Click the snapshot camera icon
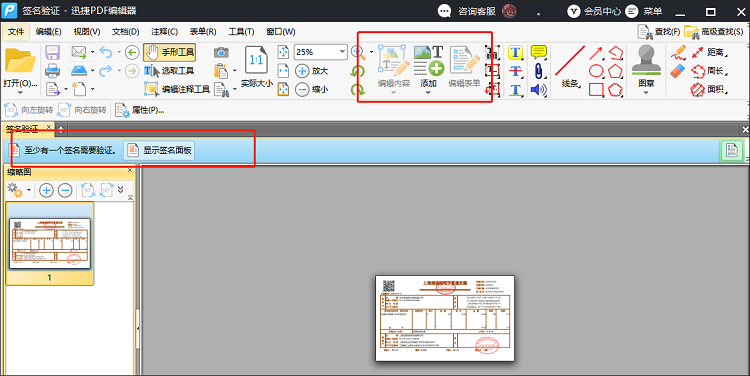 tap(221, 52)
